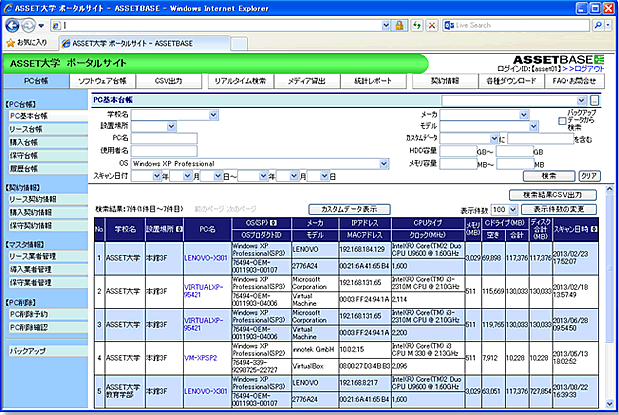619x415 pixels.
Task: Click the 検索結果CSV出力 button
Action: coord(553,195)
